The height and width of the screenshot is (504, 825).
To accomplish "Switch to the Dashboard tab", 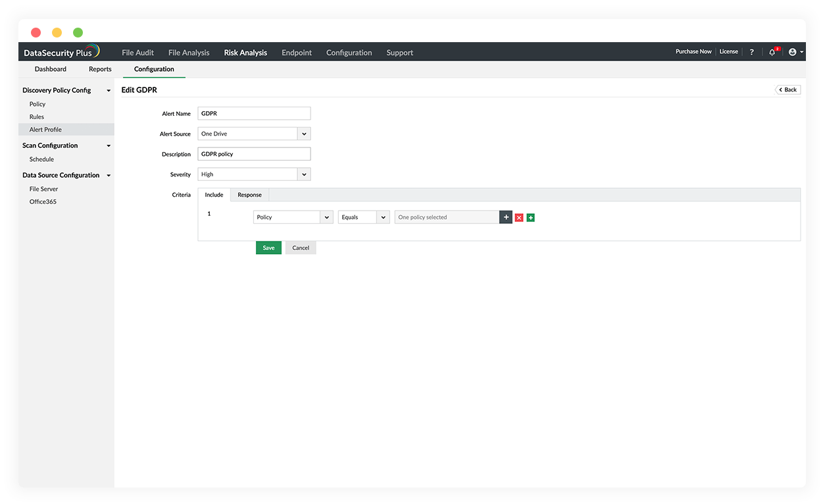I will coord(51,69).
